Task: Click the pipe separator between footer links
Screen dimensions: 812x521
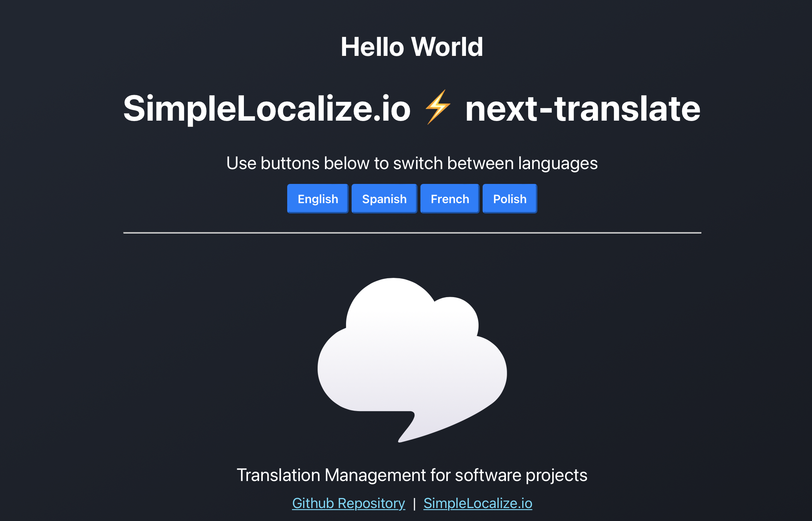Action: coord(414,504)
